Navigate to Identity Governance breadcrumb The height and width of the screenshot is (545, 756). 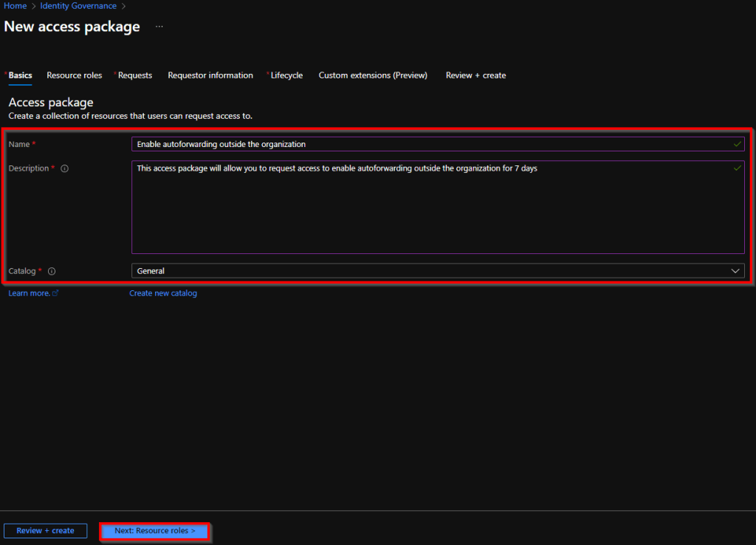(x=78, y=6)
